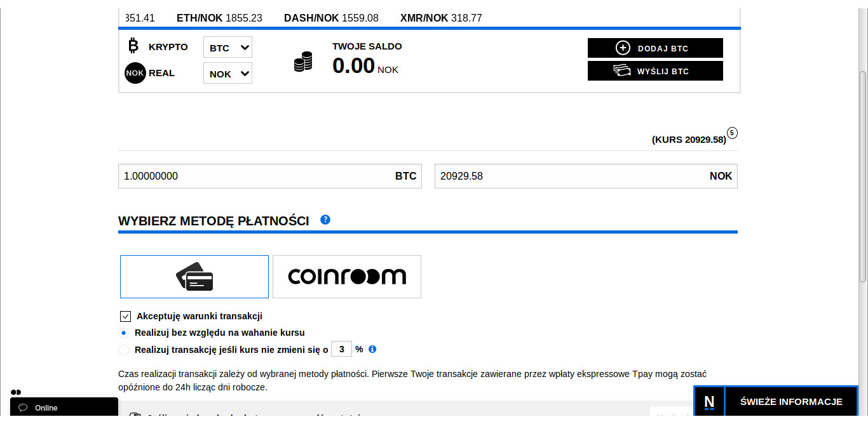The width and height of the screenshot is (868, 424).
Task: Click the ETH/NOK 1855.23 ticker entry
Action: pyautogui.click(x=219, y=18)
